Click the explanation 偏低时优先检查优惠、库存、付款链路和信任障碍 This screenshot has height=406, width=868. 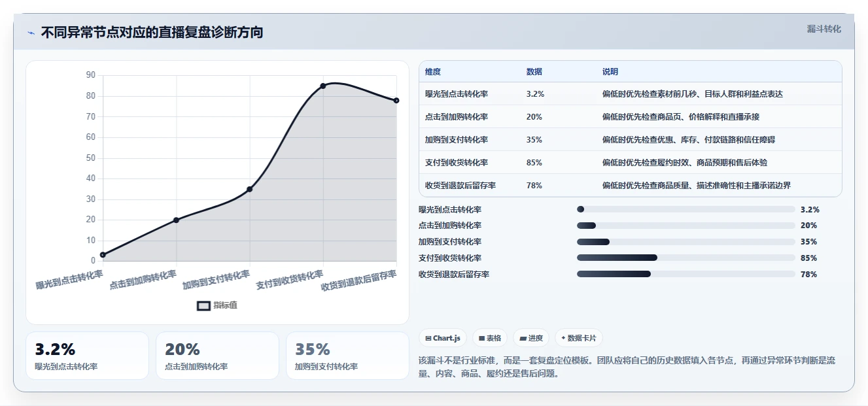click(689, 140)
